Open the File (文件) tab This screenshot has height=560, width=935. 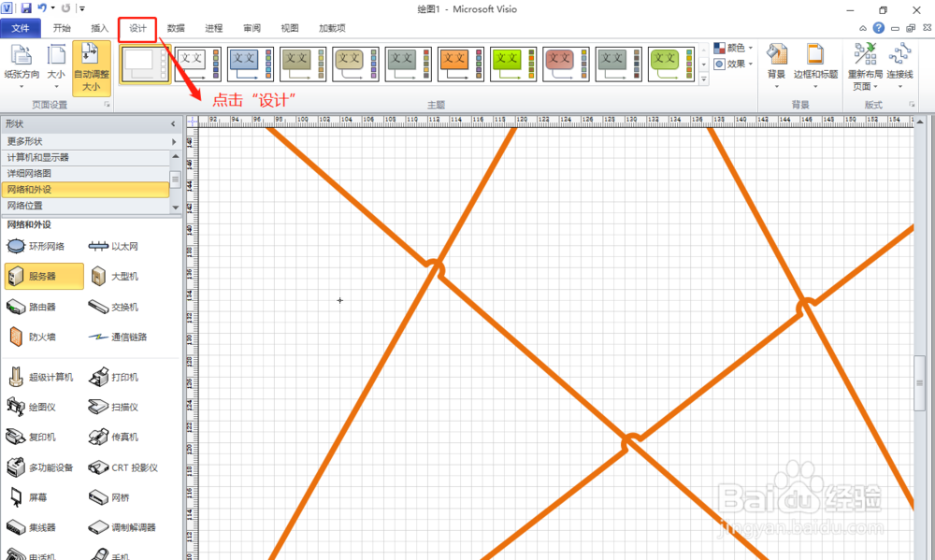coord(21,28)
